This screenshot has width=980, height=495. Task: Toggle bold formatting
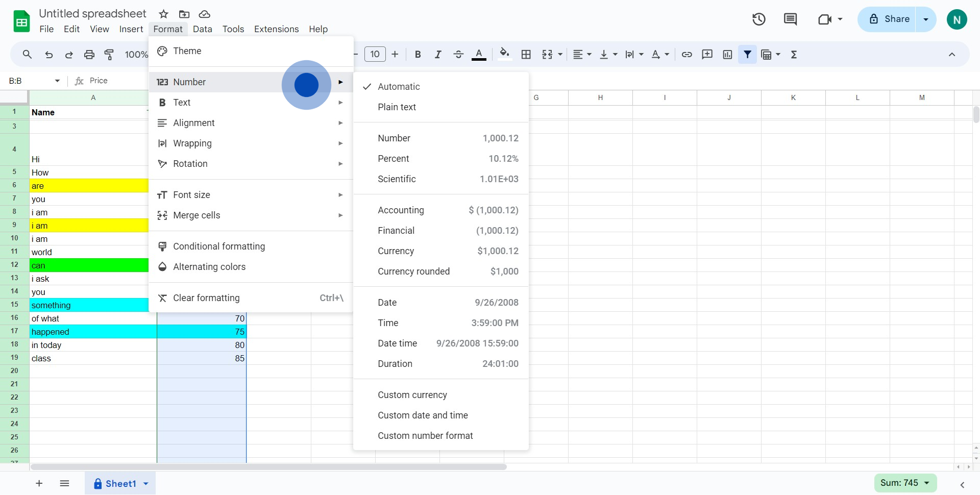[418, 55]
